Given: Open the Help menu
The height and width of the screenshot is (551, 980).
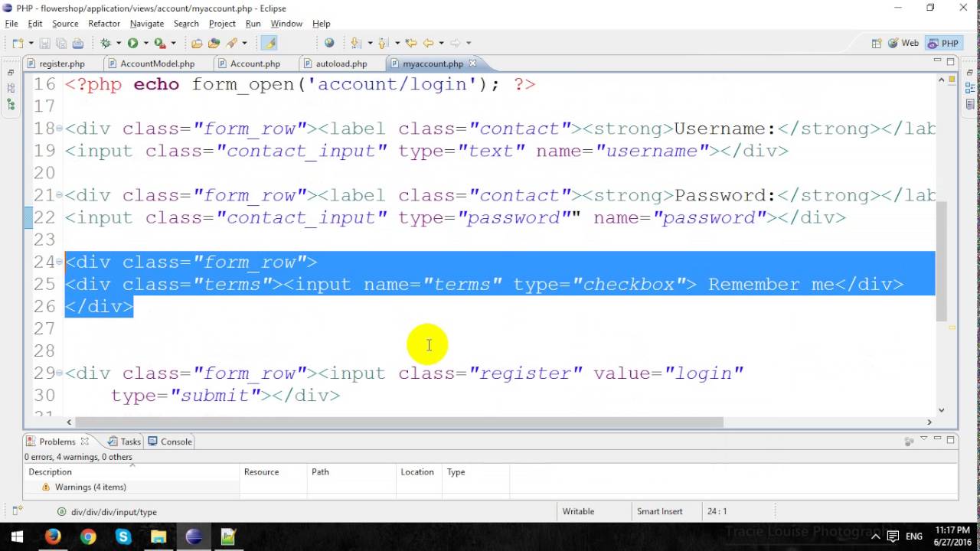Looking at the screenshot, I should coord(322,24).
